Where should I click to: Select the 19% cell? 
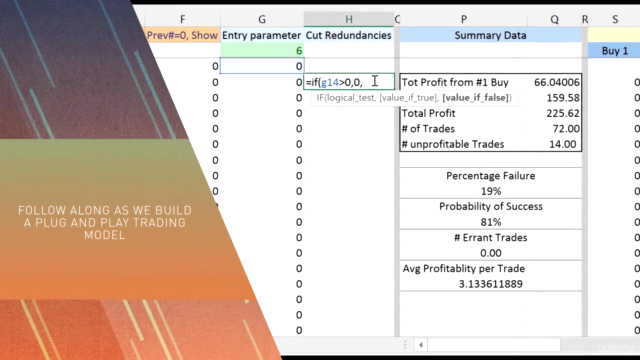coord(491,191)
